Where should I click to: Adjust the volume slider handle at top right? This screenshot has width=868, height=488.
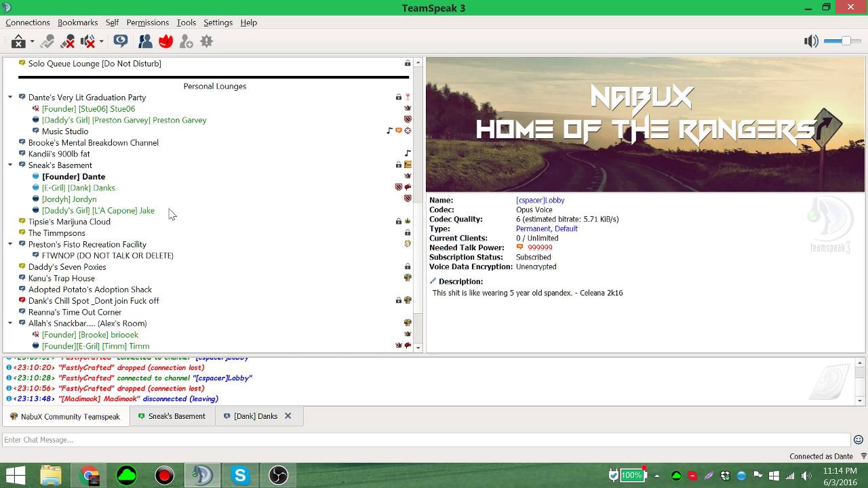click(846, 41)
